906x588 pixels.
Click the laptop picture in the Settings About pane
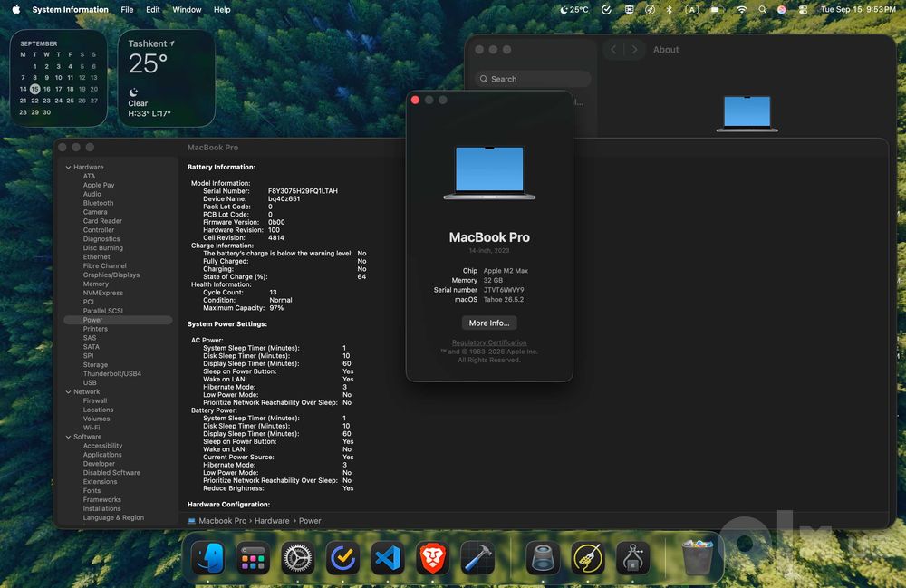pos(747,114)
